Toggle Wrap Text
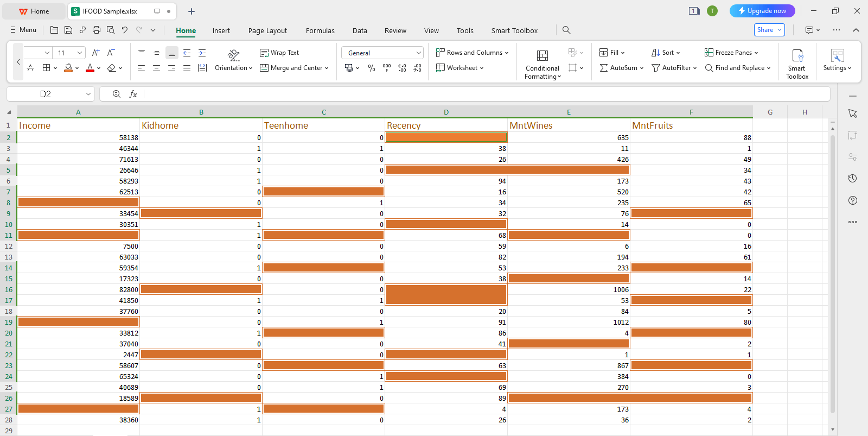868x436 pixels. click(279, 53)
